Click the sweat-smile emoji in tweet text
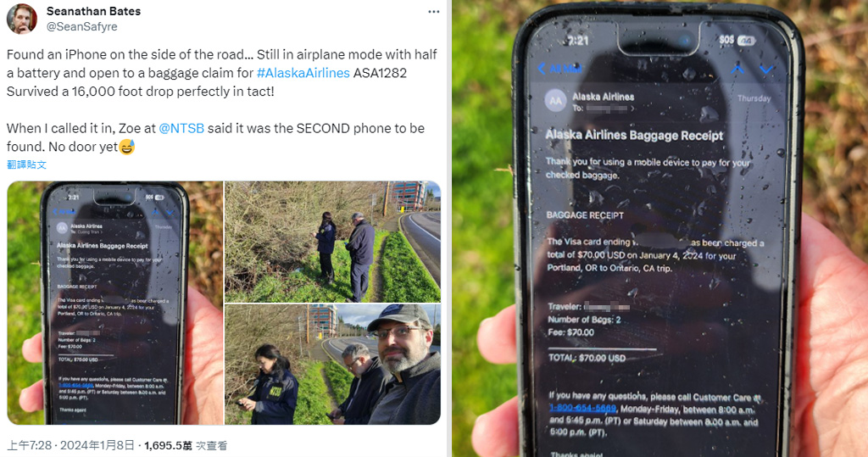 127,147
